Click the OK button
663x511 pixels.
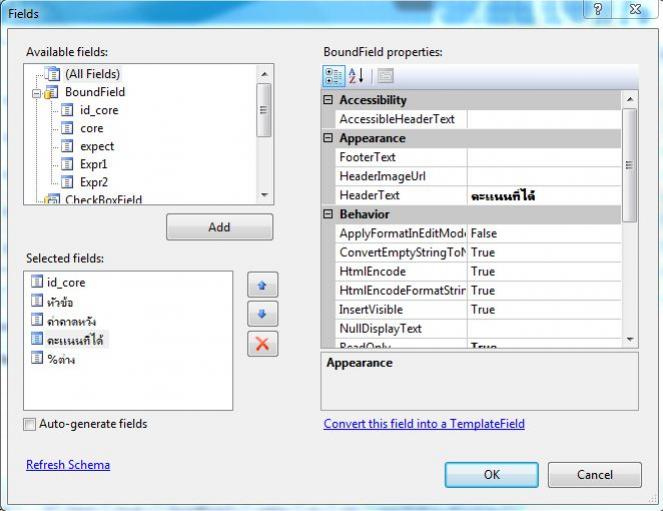pos(492,475)
